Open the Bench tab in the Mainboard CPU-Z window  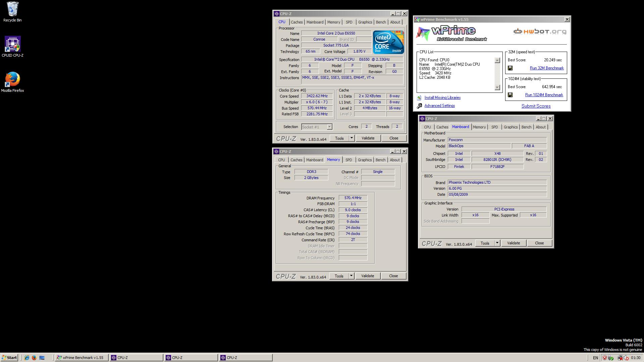[x=526, y=127]
